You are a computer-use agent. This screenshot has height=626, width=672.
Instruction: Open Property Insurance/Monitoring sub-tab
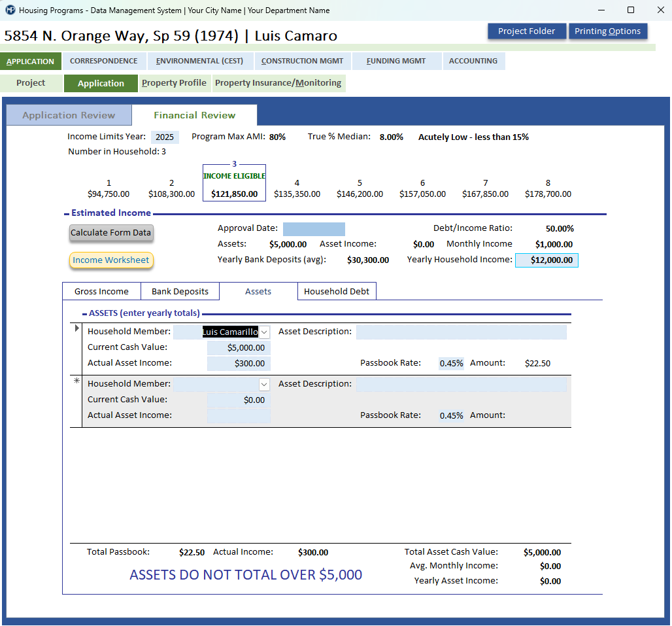click(x=278, y=83)
